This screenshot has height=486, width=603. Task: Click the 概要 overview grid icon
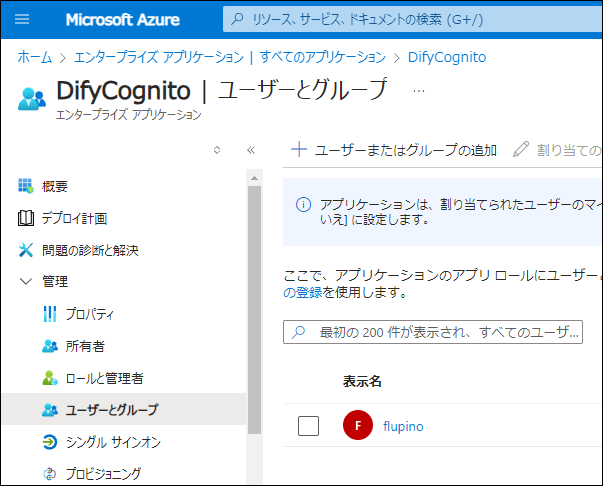(x=26, y=186)
